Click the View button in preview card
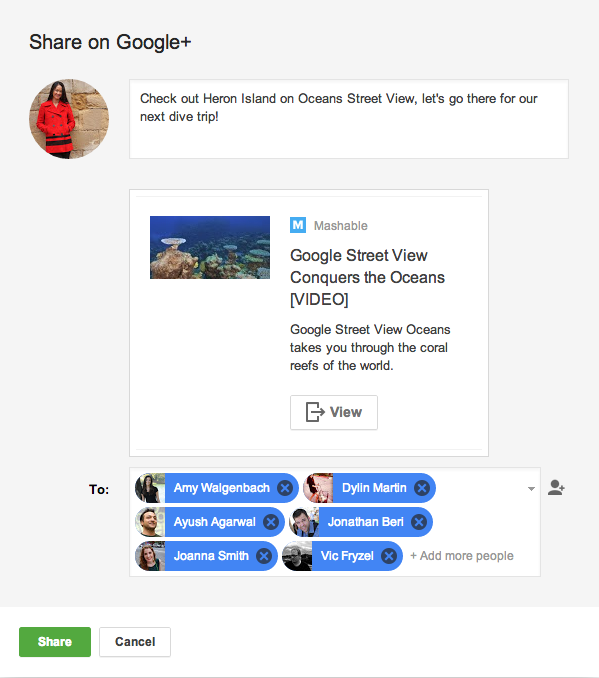Image resolution: width=599 pixels, height=678 pixels. click(x=334, y=412)
